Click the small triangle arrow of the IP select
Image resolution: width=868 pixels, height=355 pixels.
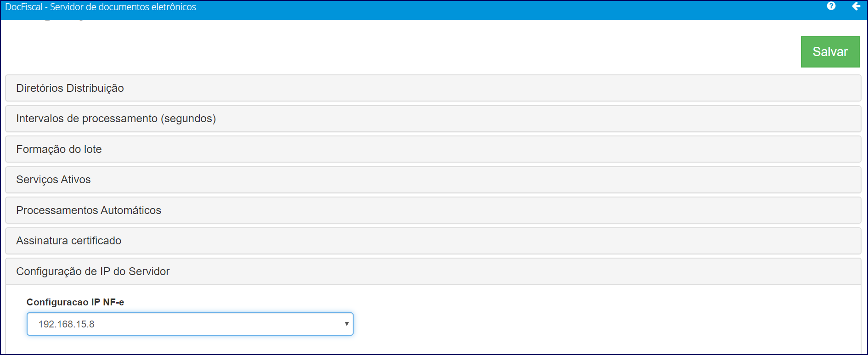pyautogui.click(x=347, y=324)
